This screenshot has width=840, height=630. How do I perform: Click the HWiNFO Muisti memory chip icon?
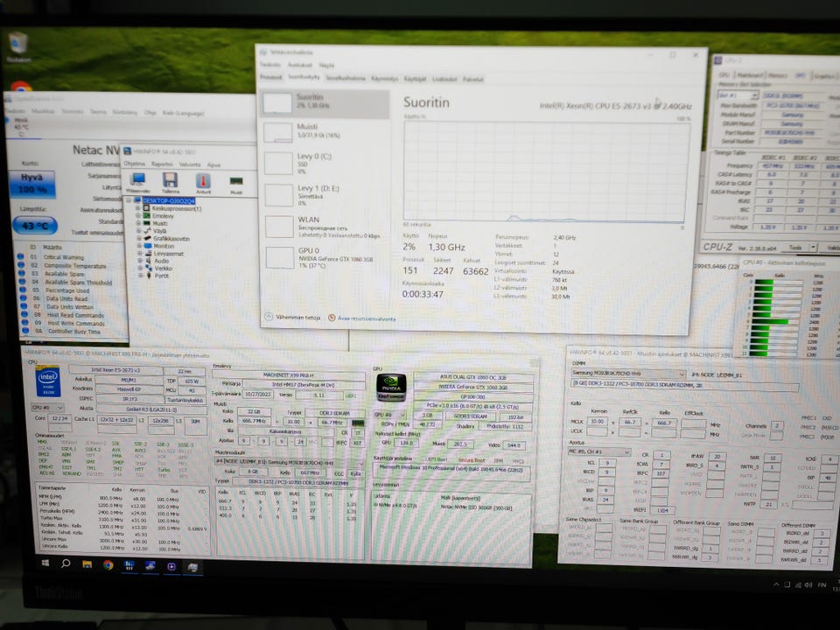click(236, 181)
